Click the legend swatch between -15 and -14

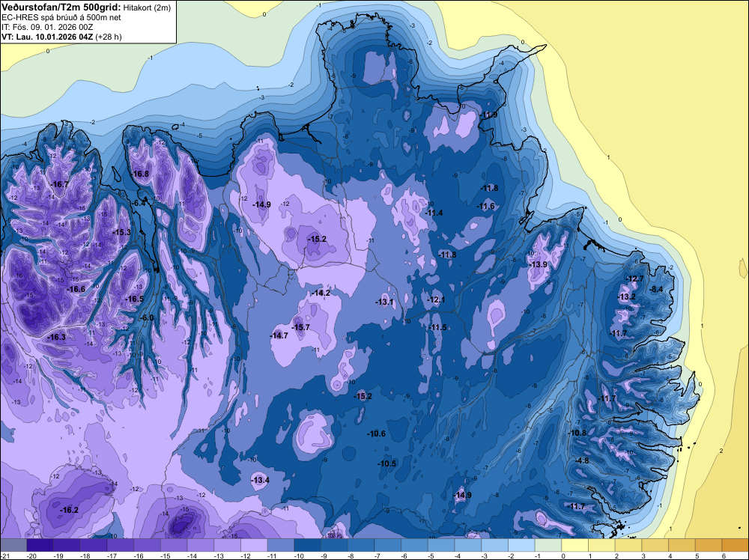(x=174, y=545)
